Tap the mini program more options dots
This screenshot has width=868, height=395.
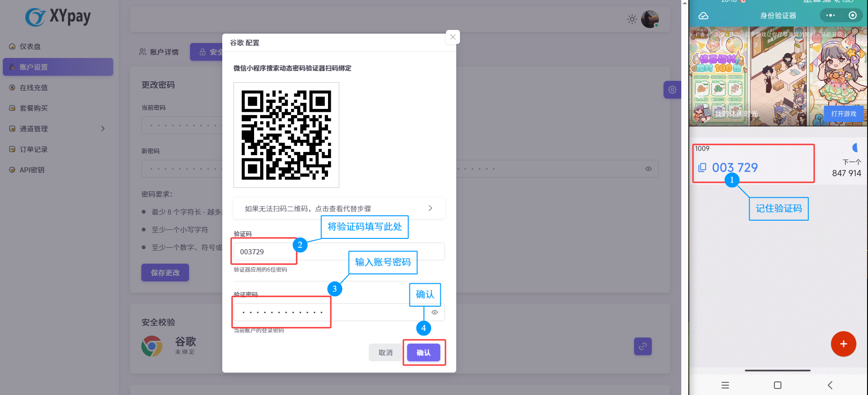pyautogui.click(x=831, y=15)
